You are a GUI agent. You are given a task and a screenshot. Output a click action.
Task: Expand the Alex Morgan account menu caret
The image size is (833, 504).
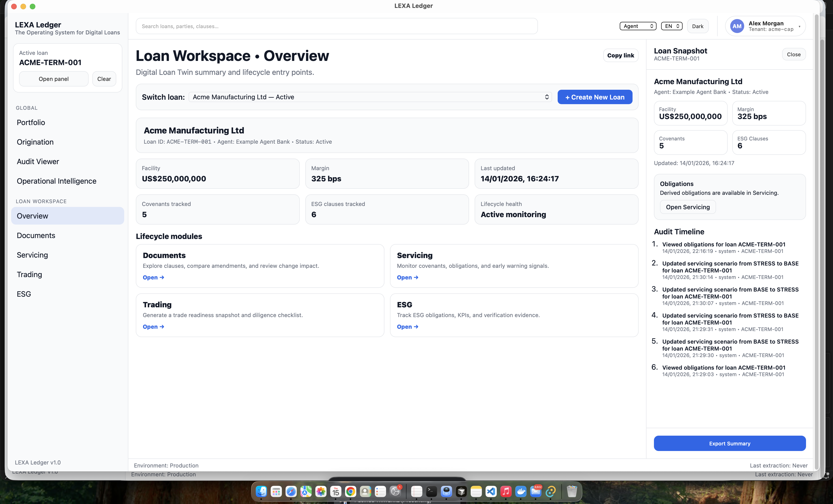(x=799, y=26)
